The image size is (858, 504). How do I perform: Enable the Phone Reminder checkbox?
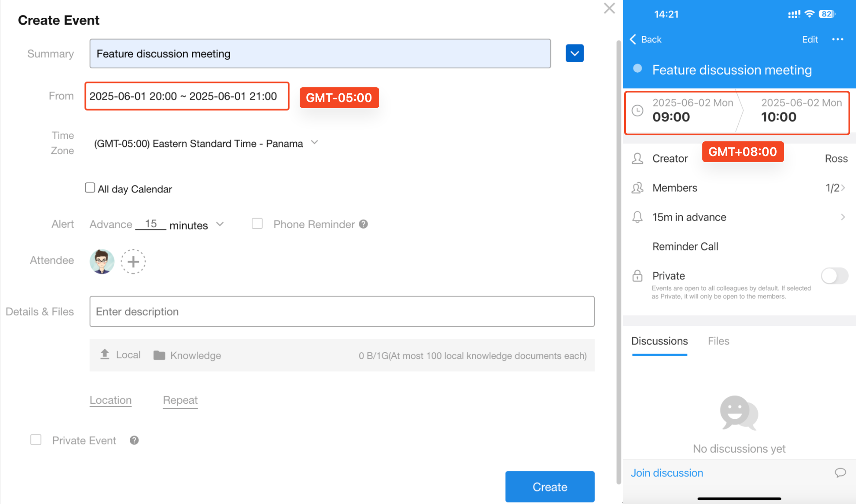click(257, 223)
